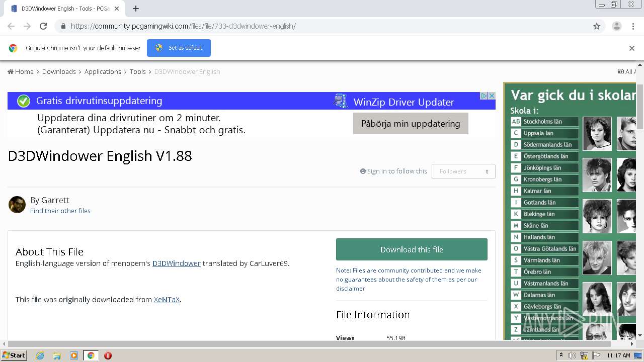Dismiss the default browser notification bar
Image resolution: width=644 pixels, height=362 pixels.
click(x=632, y=48)
